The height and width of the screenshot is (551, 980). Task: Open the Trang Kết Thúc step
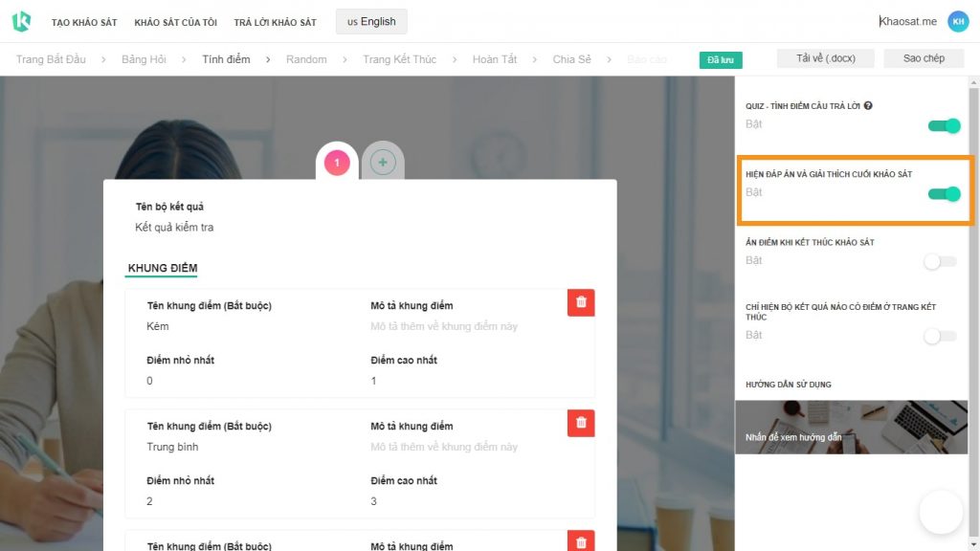[x=399, y=59]
